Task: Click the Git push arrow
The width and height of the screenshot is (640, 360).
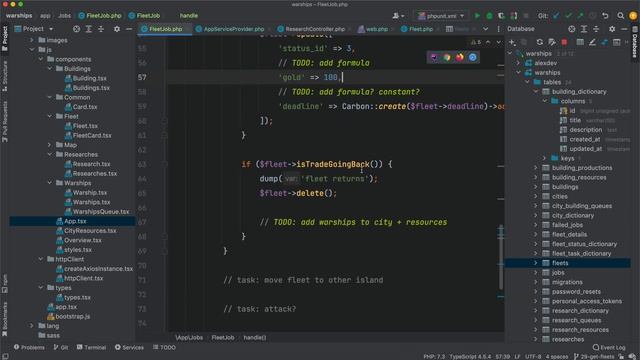Action: [580, 16]
